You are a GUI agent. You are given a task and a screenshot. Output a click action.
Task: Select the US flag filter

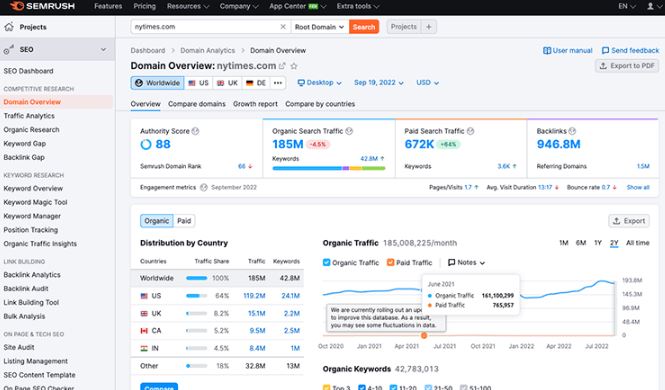[x=198, y=83]
